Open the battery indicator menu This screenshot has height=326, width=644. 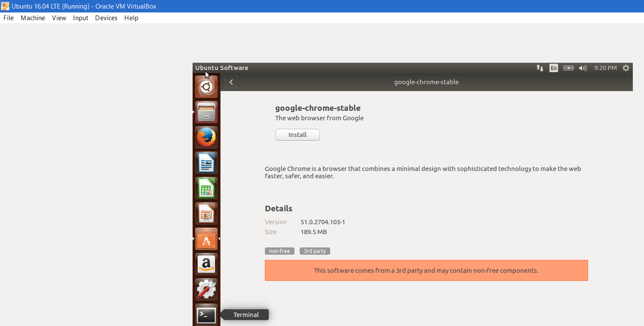[569, 68]
